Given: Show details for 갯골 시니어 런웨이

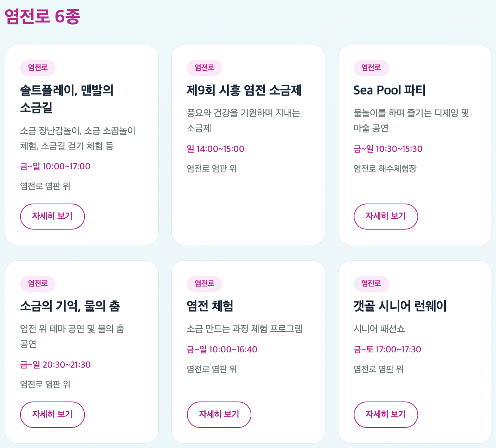Looking at the screenshot, I should 386,415.
